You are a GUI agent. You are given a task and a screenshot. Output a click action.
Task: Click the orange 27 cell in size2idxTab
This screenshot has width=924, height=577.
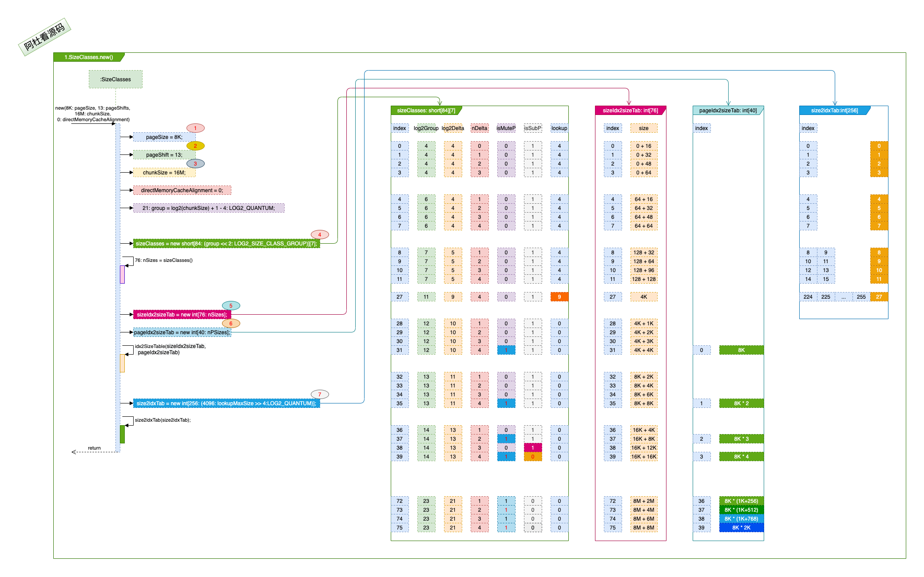click(879, 297)
